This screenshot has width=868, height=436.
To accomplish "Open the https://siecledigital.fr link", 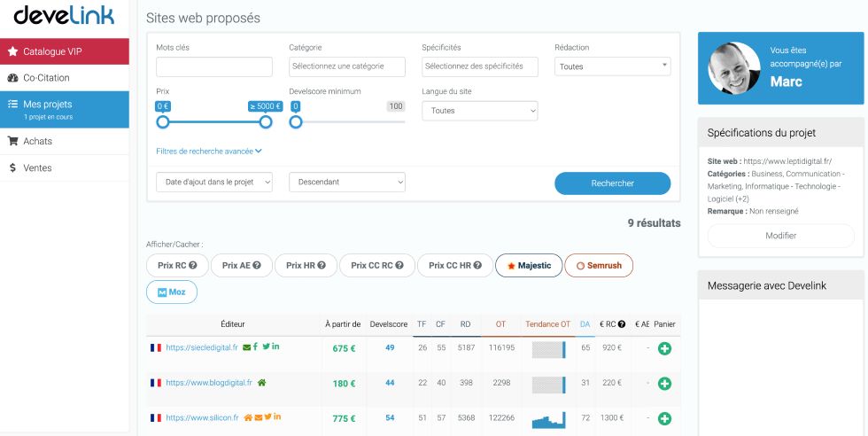I will coord(202,348).
